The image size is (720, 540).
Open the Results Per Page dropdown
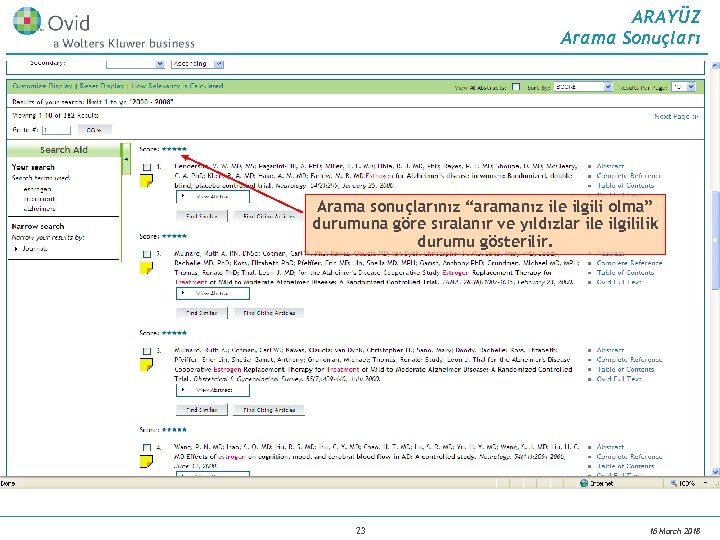click(x=683, y=87)
